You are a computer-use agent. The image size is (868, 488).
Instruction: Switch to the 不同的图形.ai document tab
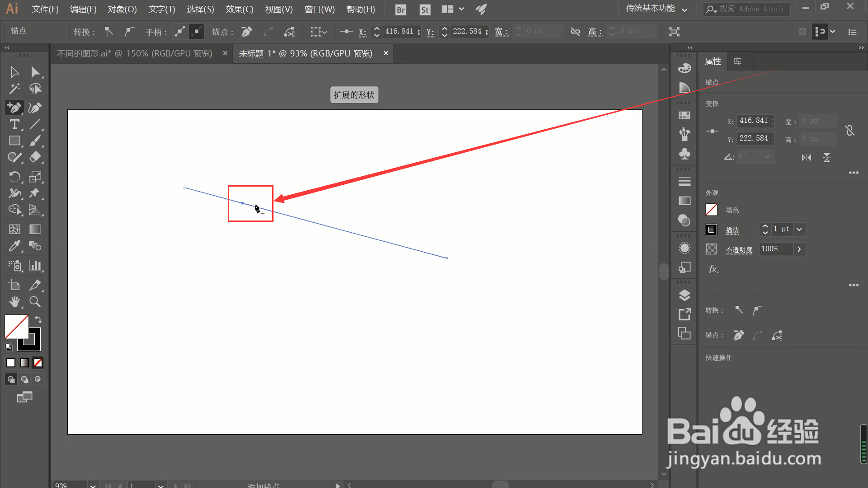[x=135, y=54]
